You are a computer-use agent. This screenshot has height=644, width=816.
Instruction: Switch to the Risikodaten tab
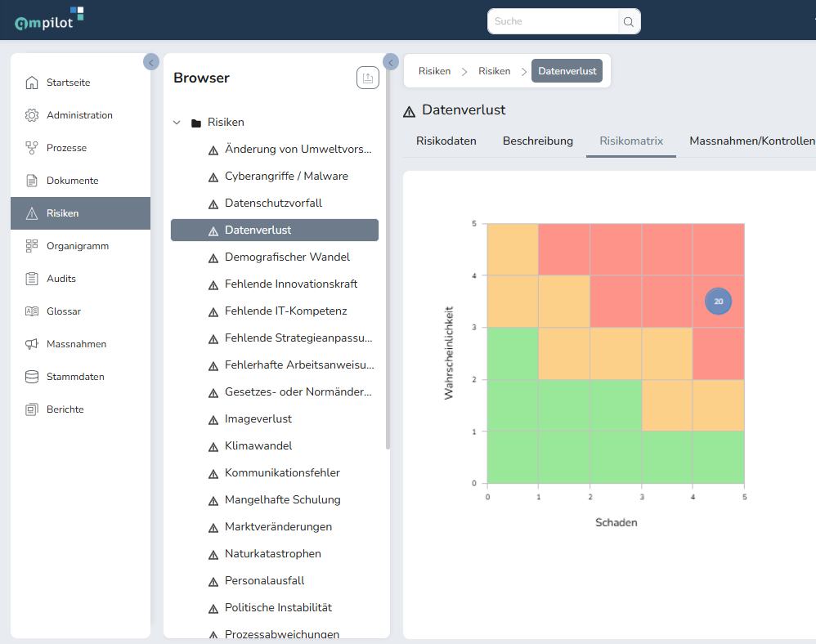(446, 141)
